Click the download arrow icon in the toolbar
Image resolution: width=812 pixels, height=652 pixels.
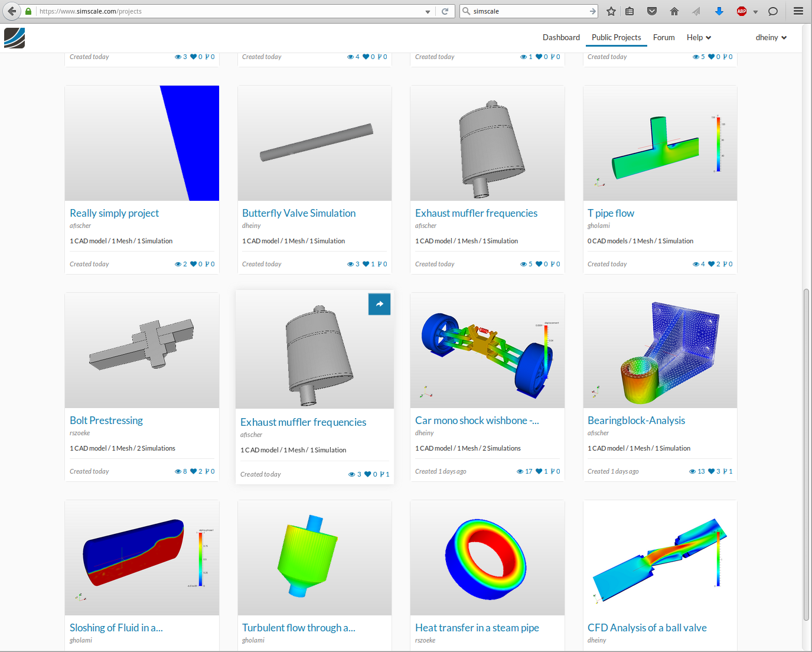tap(719, 11)
